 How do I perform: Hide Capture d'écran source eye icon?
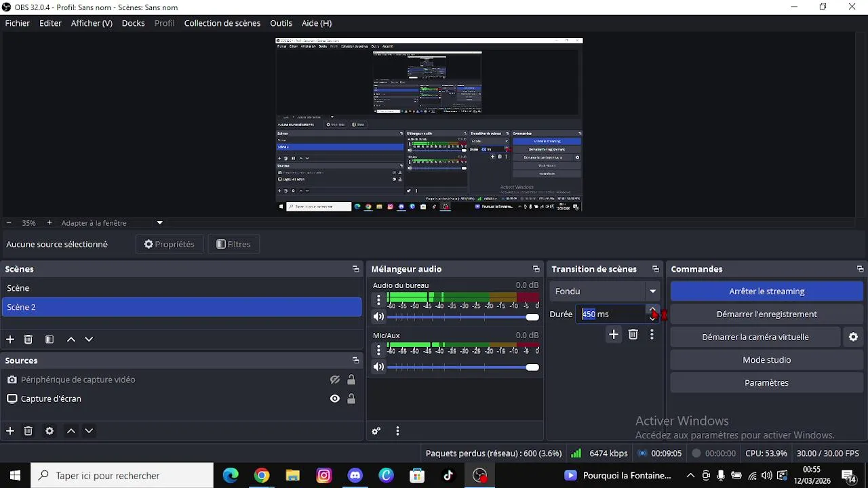click(x=334, y=399)
